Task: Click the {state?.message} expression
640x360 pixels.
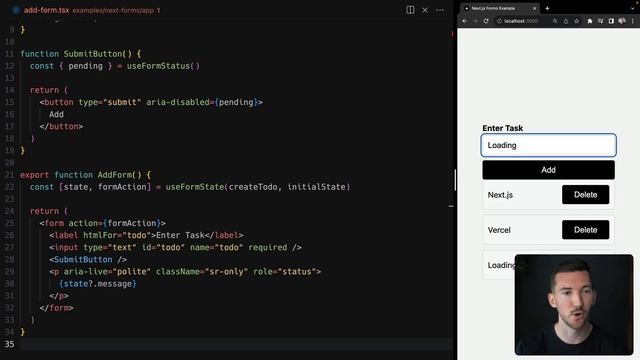Action: pyautogui.click(x=98, y=284)
